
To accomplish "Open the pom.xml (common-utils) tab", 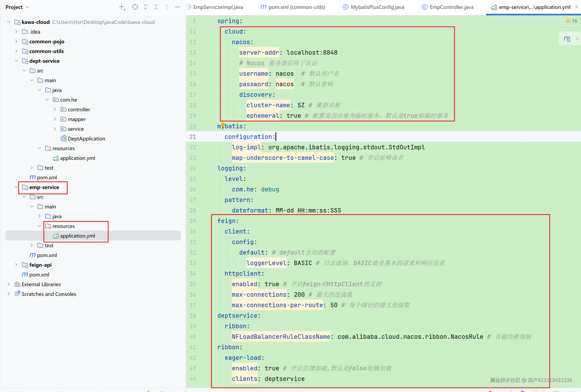I will pos(296,7).
